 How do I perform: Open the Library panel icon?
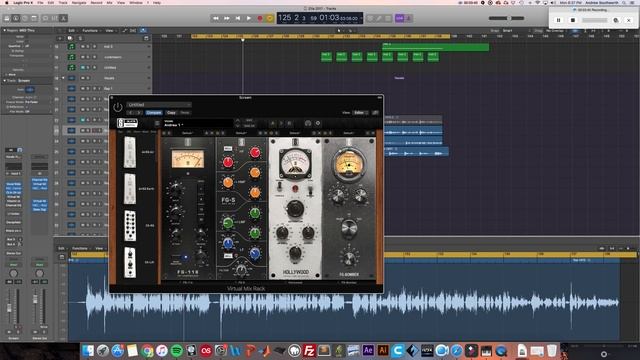pyautogui.click(x=7, y=18)
